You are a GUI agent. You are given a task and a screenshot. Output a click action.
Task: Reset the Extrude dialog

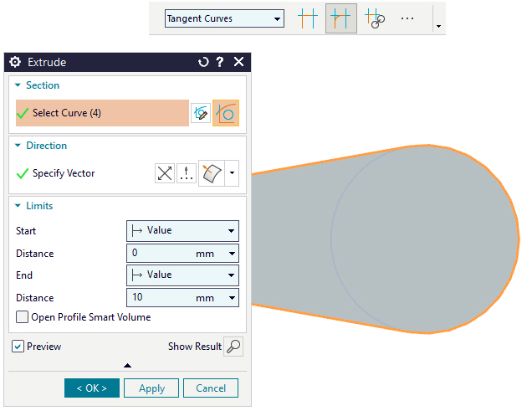(x=203, y=62)
